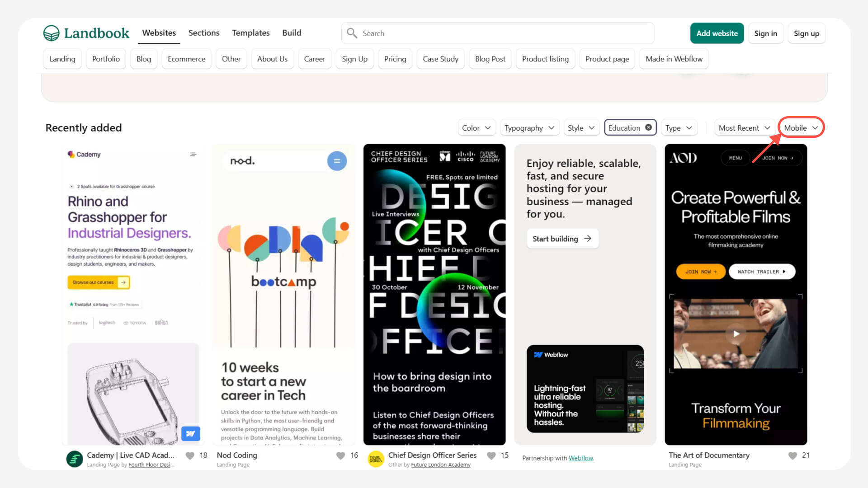Expand the Type filter dropdown
Screen dimensions: 868x488
pyautogui.click(x=679, y=128)
